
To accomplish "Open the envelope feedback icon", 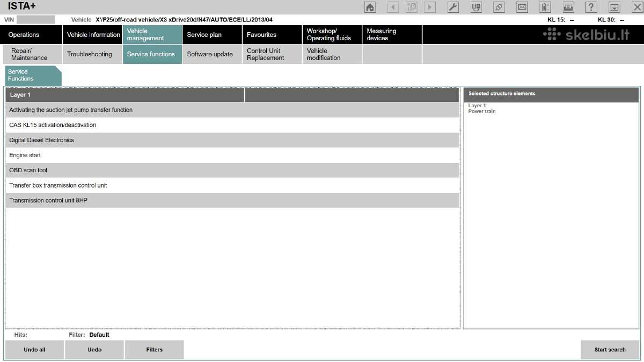I will [522, 7].
